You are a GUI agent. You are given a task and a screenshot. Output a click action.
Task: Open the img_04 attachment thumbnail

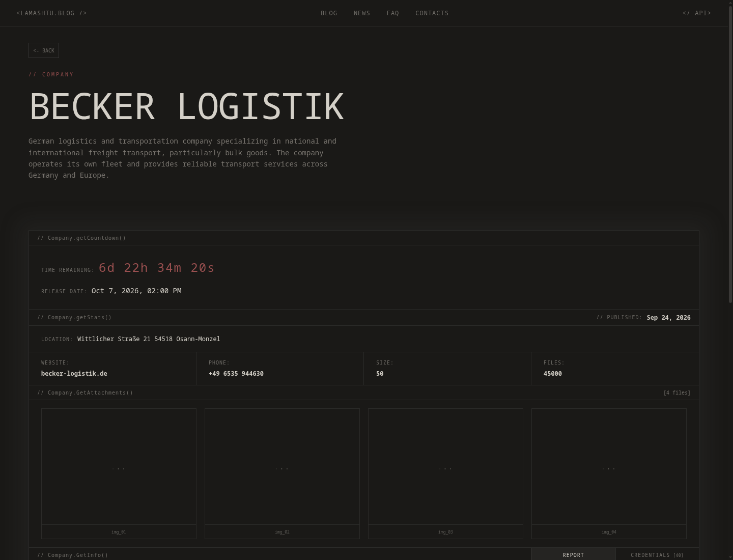(609, 473)
